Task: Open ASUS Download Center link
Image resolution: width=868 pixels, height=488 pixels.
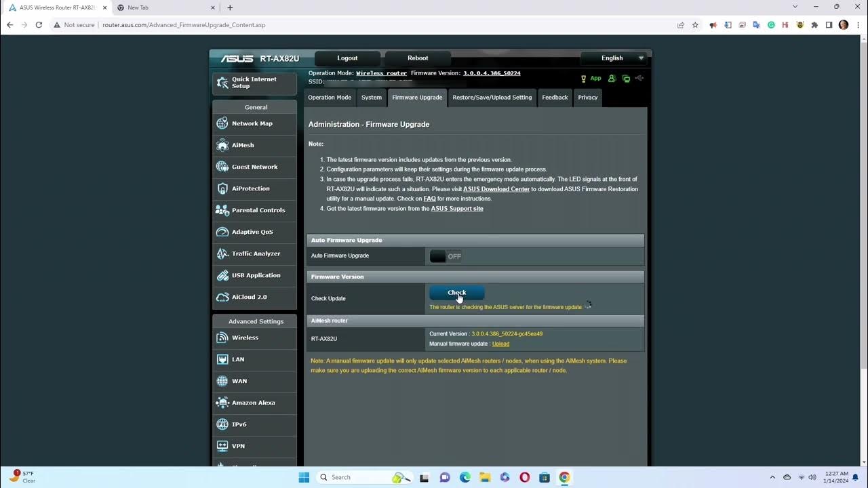Action: 496,189
